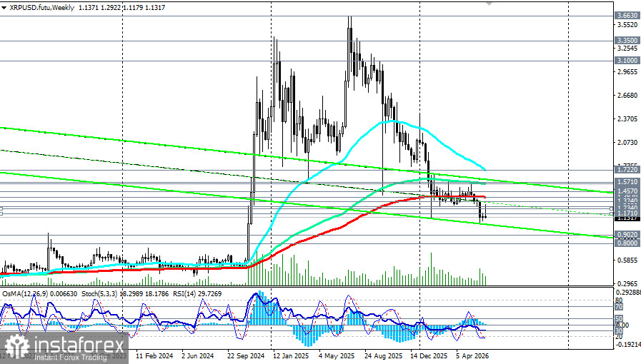Select the 3.6630 price level label
This screenshot has height=364, width=641.
(627, 16)
